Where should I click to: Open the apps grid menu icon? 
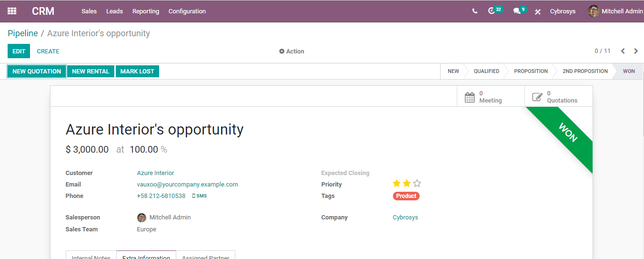pos(12,11)
